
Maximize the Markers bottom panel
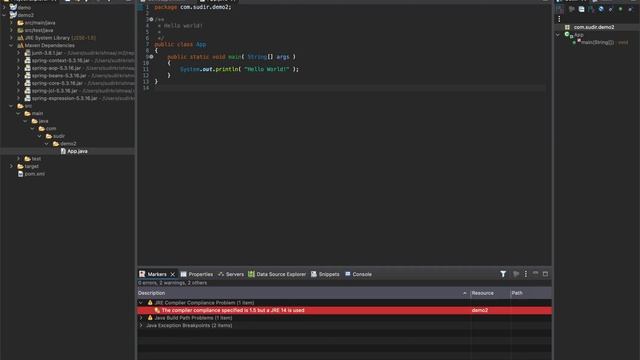[x=545, y=274]
